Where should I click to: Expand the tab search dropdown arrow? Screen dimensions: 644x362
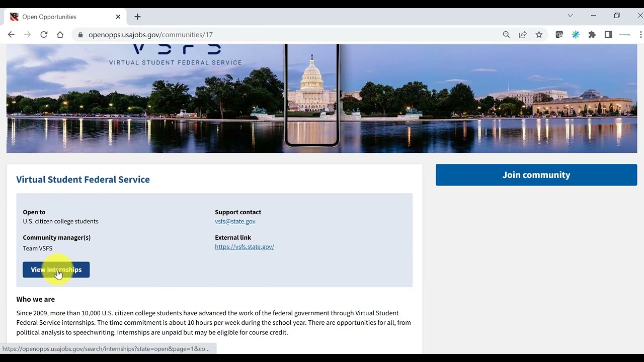(570, 16)
